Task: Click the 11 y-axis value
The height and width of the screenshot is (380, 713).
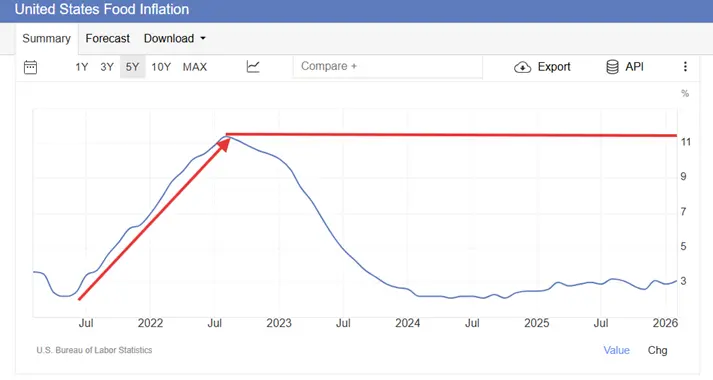Action: point(686,142)
